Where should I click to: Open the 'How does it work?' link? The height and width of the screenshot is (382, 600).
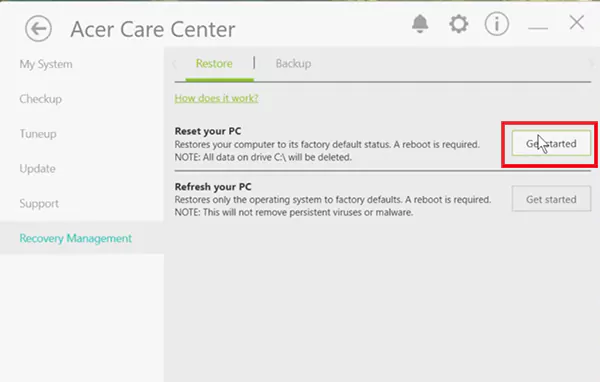point(217,98)
